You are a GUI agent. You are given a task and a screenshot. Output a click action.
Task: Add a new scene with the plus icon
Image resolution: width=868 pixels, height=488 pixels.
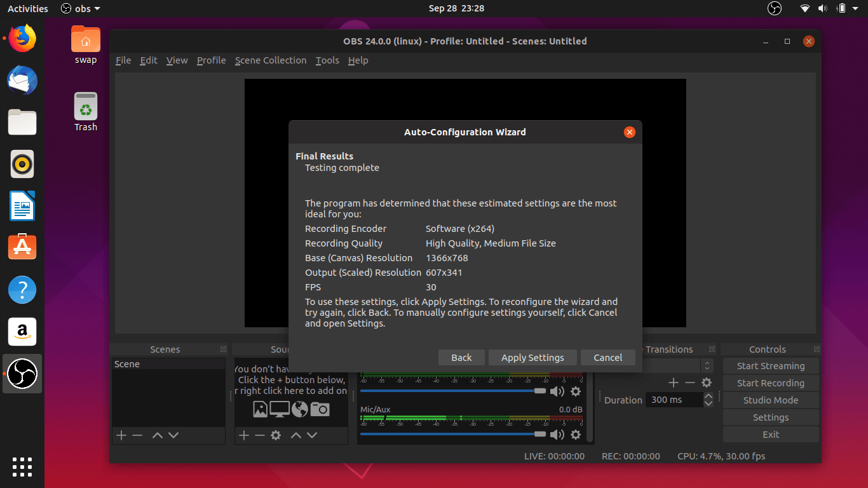click(x=121, y=435)
